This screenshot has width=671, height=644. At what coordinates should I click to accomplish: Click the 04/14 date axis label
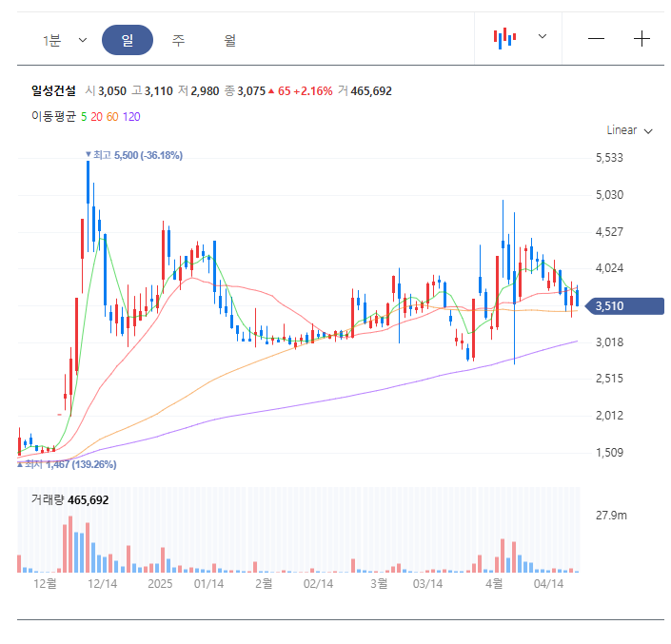click(548, 584)
